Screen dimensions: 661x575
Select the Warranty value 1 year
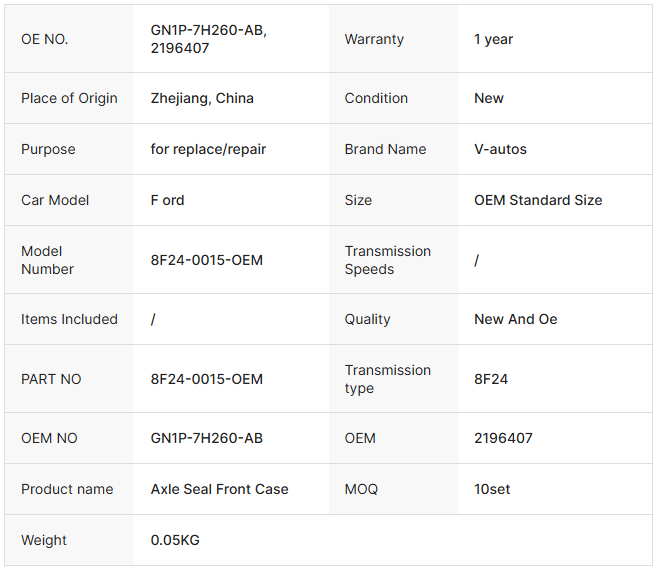pos(493,39)
